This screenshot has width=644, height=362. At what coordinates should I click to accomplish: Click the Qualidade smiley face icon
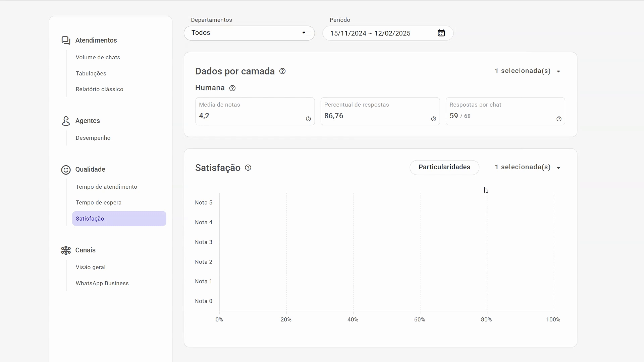(66, 170)
